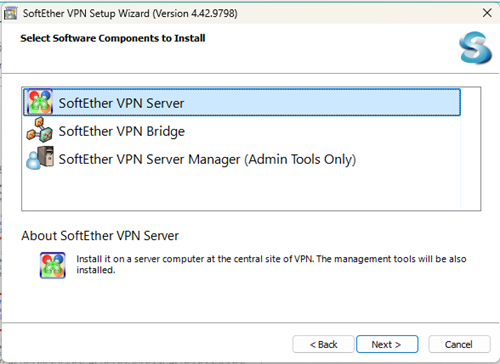Screen dimensions: 500x364
Task: Choose SoftEther VPN Server Manager (Admin Tools Only)
Action: pos(242,159)
